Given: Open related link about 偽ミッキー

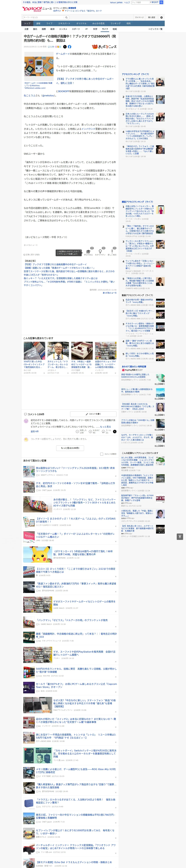Looking at the screenshot, I should (x=60, y=278).
